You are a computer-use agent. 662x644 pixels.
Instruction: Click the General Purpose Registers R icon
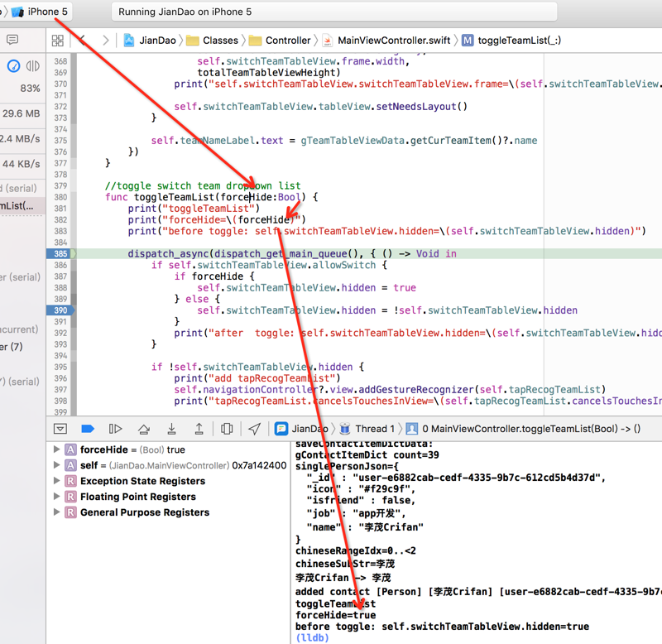(70, 512)
